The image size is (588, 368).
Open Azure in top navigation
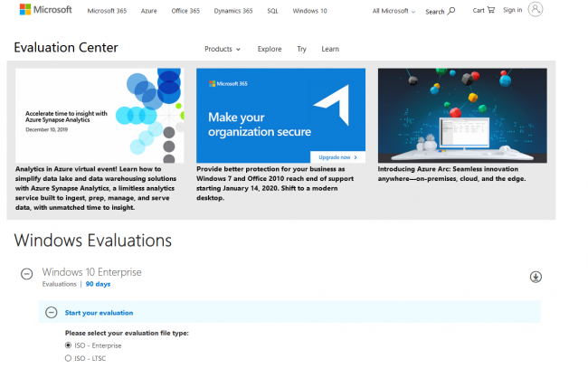tap(149, 11)
